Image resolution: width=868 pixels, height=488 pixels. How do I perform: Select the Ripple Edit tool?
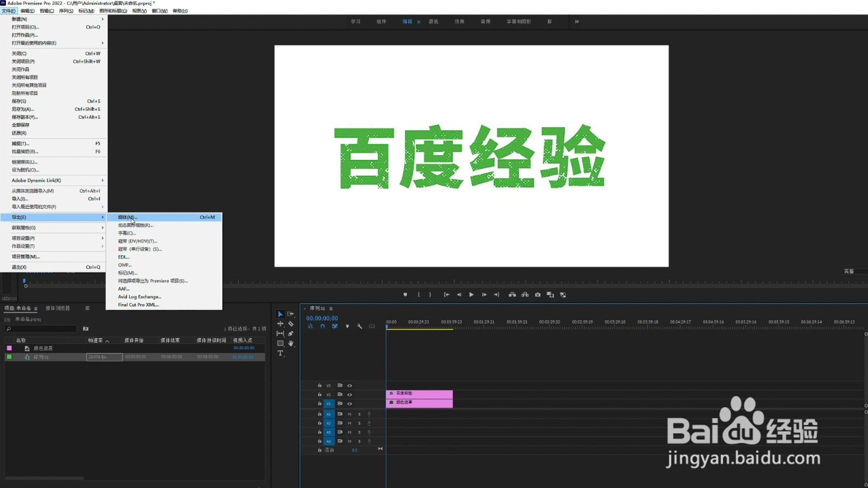point(280,324)
